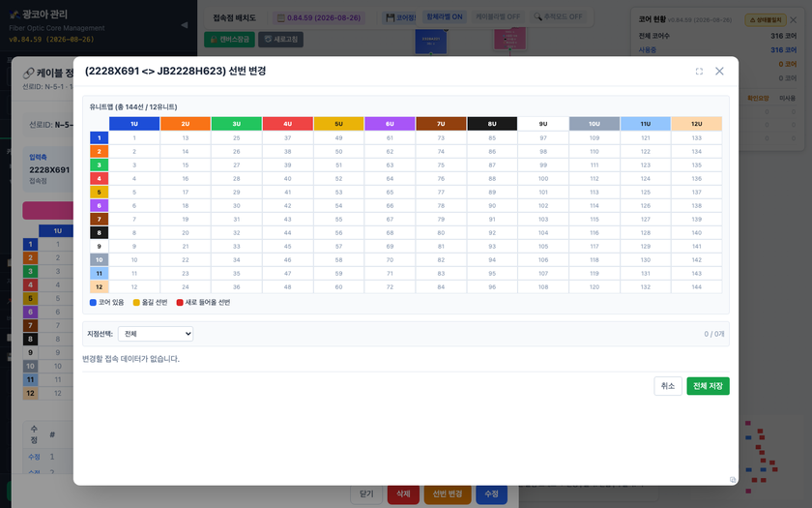Click core cell 105 in unit map

click(x=542, y=246)
